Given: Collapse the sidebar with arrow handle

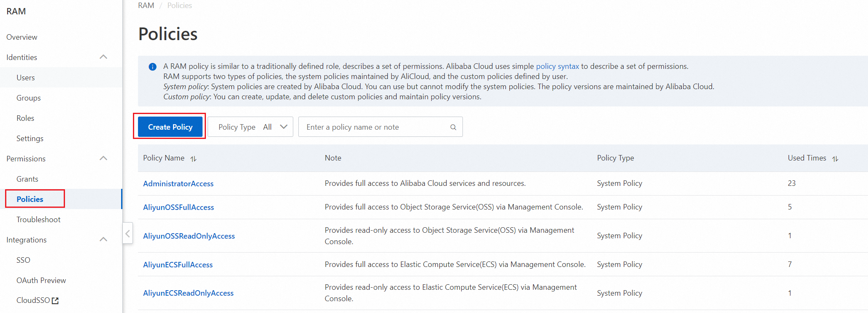Looking at the screenshot, I should pos(127,233).
